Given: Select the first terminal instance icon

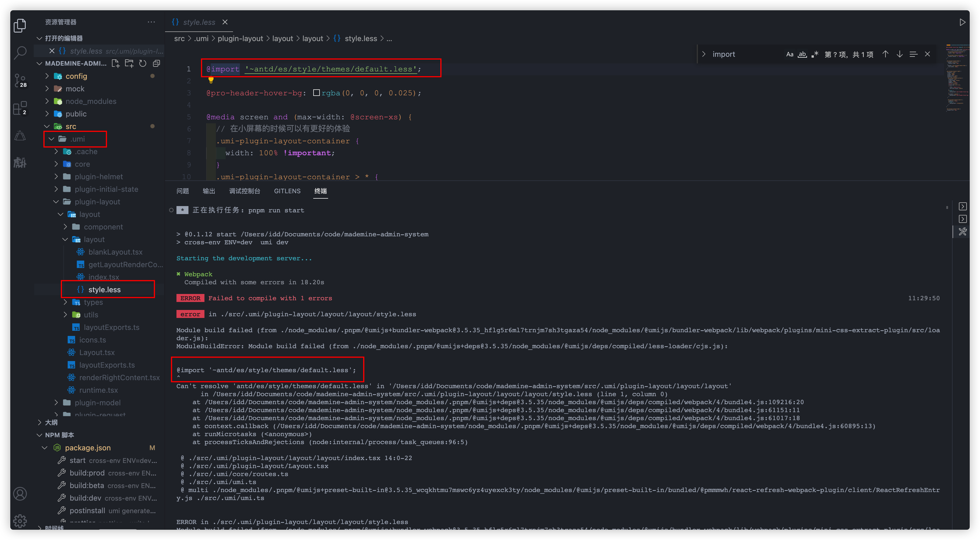Looking at the screenshot, I should point(963,206).
